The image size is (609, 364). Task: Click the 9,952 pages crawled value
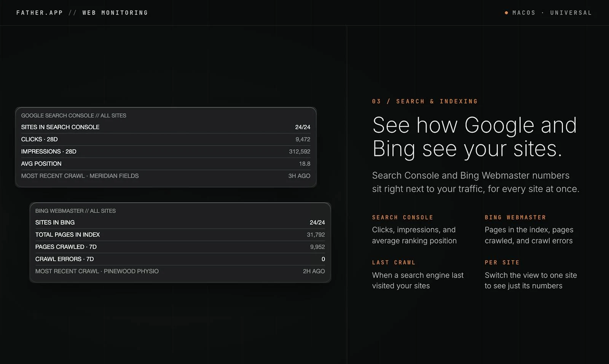pyautogui.click(x=317, y=247)
